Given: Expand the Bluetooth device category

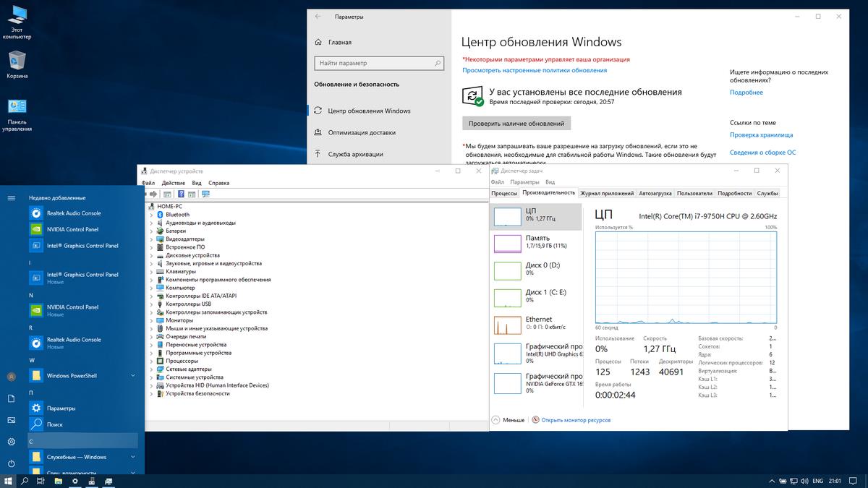Looking at the screenshot, I should 151,215.
